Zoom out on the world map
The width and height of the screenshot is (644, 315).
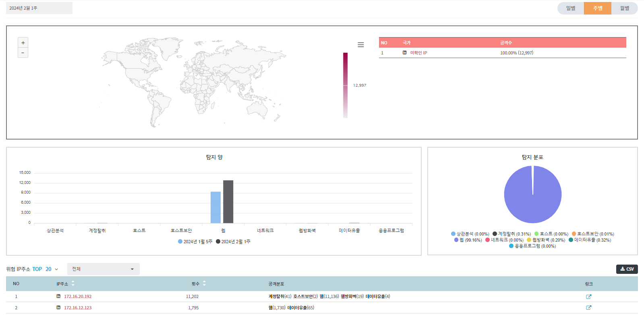click(x=23, y=53)
